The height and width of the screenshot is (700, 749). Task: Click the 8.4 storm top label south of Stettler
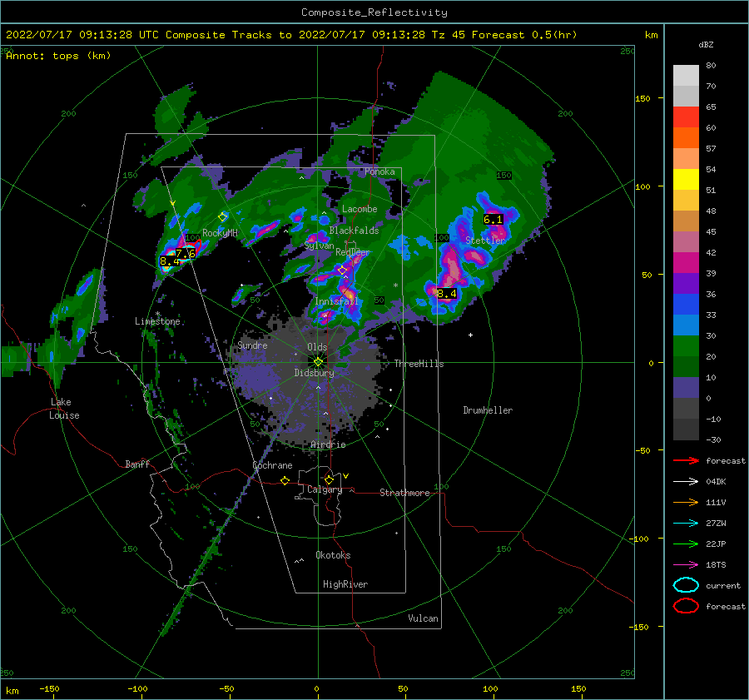point(447,294)
